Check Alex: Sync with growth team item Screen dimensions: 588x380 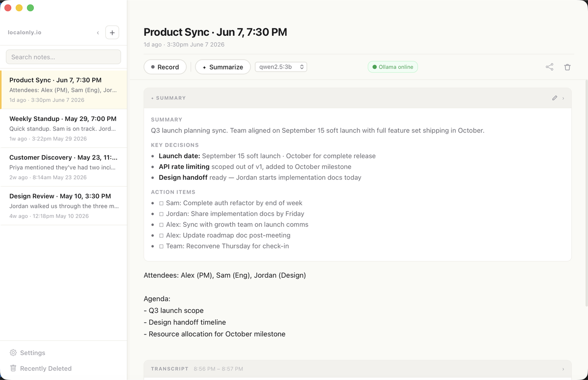161,224
